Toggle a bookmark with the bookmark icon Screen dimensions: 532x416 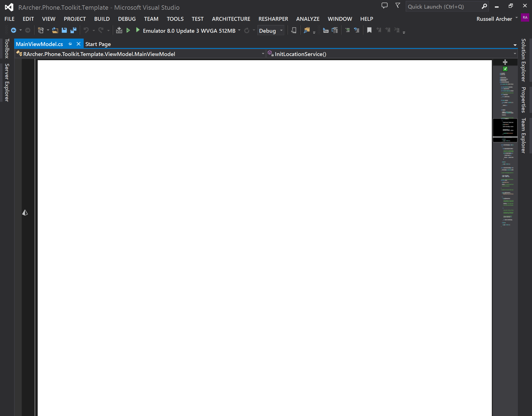[x=369, y=30]
